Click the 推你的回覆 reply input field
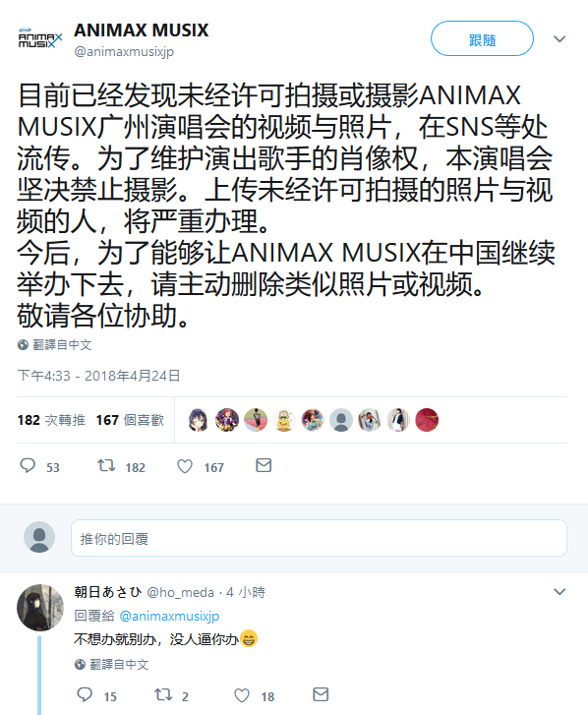This screenshot has height=715, width=588. 319,538
